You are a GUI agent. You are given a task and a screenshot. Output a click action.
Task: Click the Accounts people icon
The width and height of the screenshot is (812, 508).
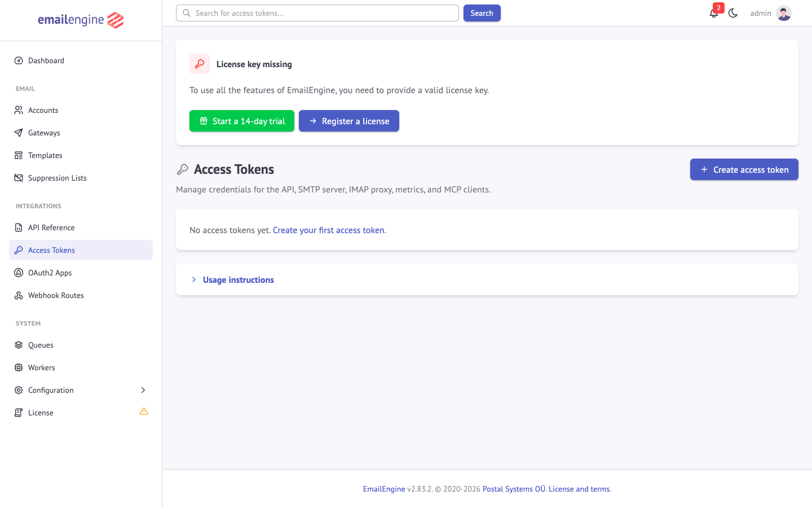[19, 110]
